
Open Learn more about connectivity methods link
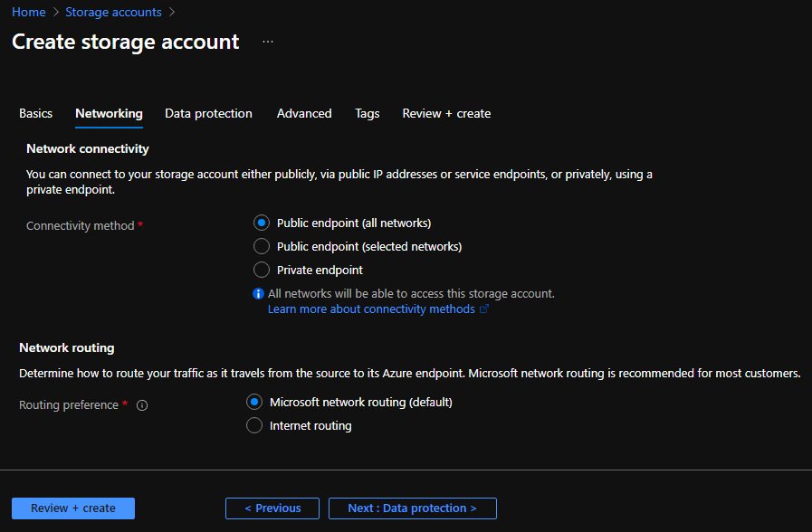click(371, 309)
